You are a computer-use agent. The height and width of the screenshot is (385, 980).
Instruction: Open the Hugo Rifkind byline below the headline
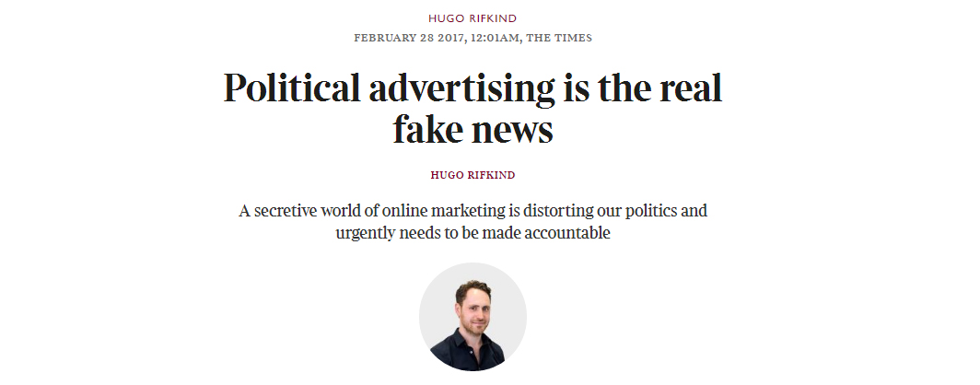coord(472,175)
